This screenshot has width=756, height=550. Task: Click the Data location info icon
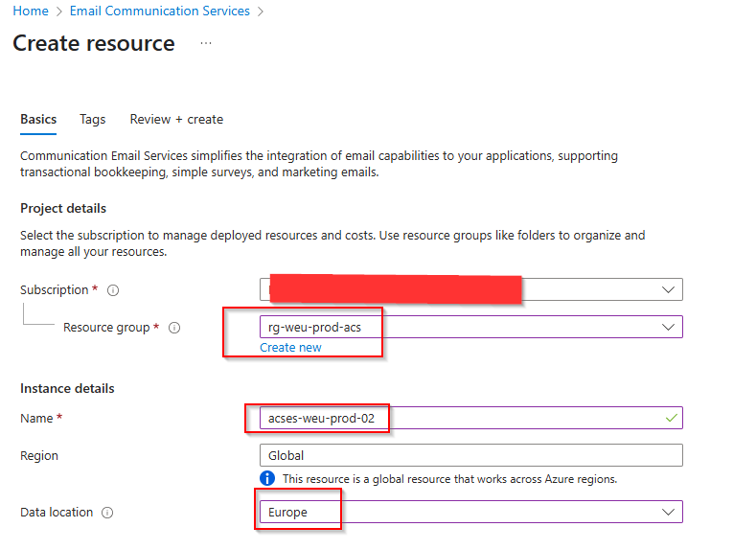tap(107, 513)
